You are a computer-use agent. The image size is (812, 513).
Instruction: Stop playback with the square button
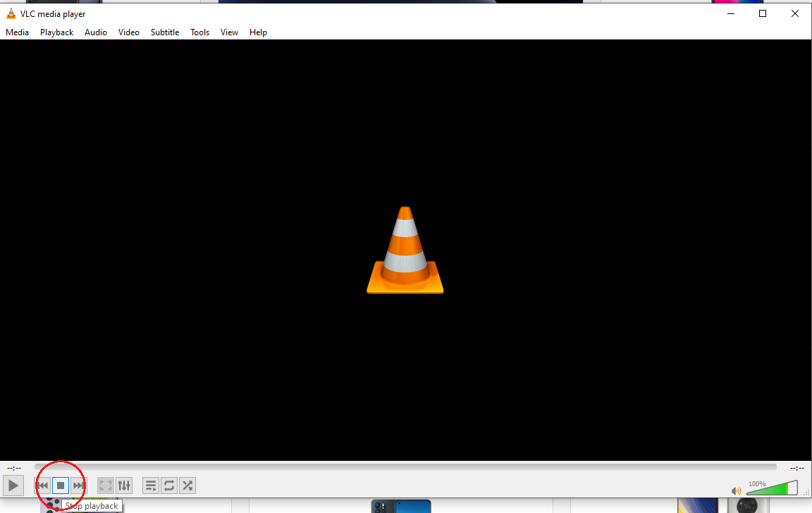tap(61, 486)
